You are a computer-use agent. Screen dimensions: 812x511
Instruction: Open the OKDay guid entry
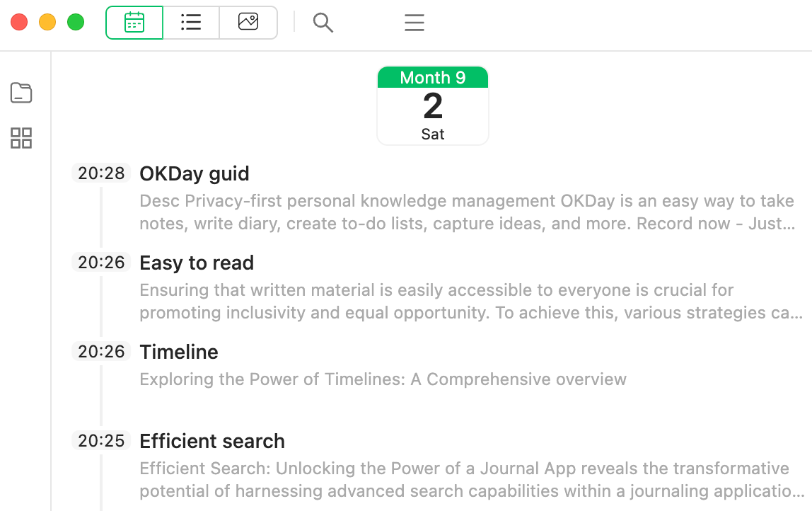coord(195,173)
